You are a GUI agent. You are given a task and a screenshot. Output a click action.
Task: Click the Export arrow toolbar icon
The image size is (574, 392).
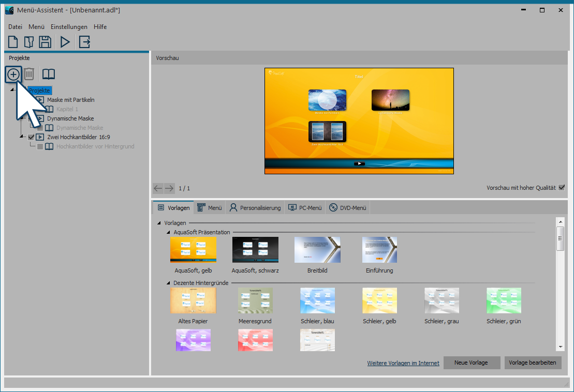click(84, 42)
